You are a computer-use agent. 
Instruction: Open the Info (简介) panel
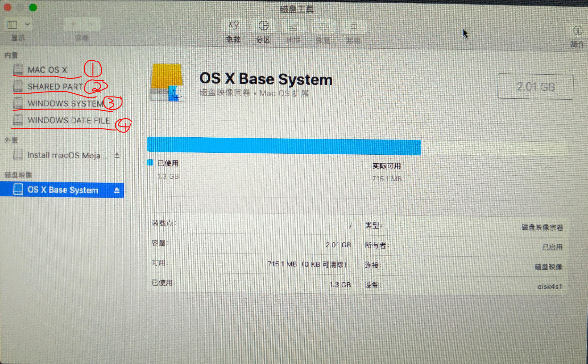point(577,31)
